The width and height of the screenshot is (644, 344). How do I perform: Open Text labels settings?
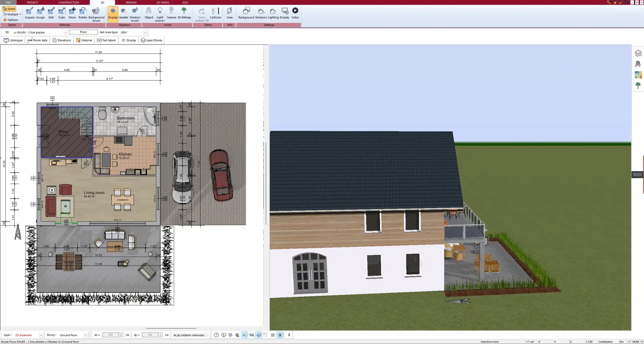(x=106, y=40)
